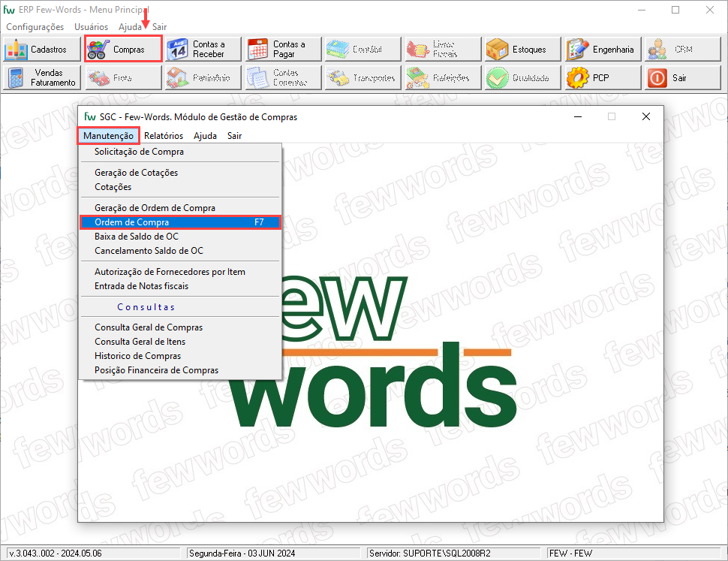This screenshot has width=728, height=561.
Task: Open Entrada de Notas fiscais
Action: point(180,286)
